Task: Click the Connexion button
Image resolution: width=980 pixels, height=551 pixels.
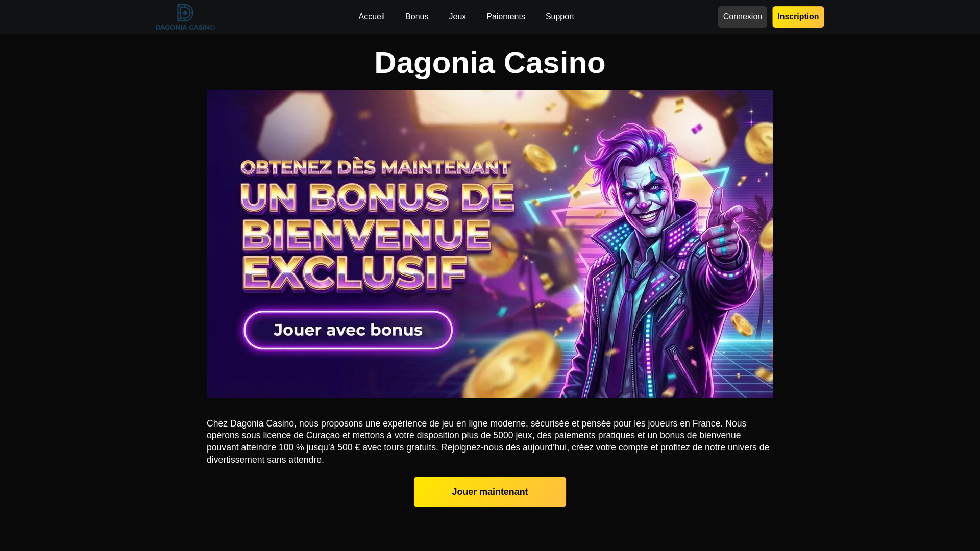Action: [742, 17]
